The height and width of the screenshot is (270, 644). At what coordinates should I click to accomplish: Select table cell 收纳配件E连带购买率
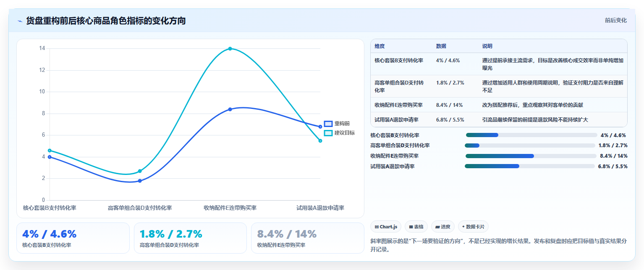click(398, 105)
